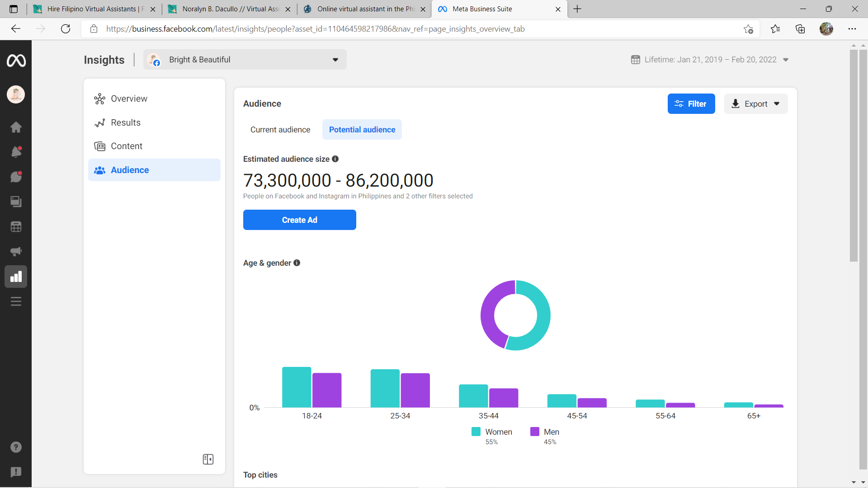868x488 pixels.
Task: Open browser Collections icon
Action: [800, 29]
